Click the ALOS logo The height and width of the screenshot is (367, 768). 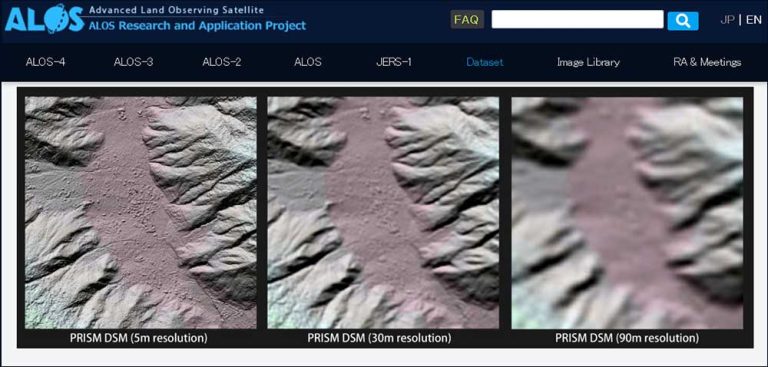point(44,20)
